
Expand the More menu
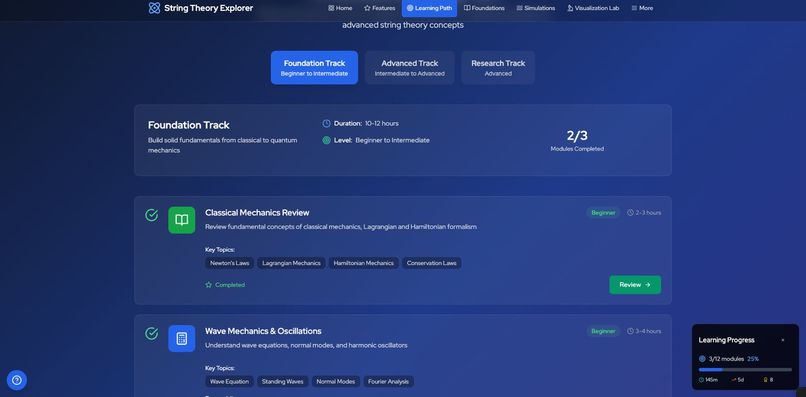point(643,8)
